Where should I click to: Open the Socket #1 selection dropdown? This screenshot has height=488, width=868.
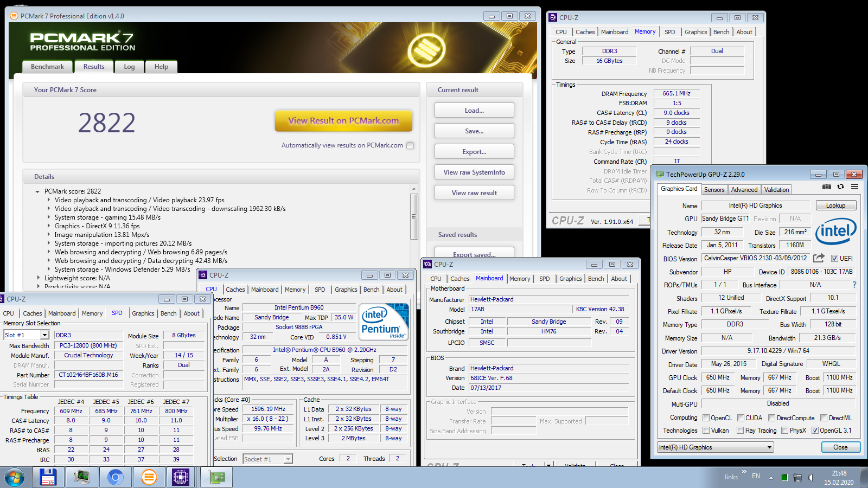tap(267, 459)
